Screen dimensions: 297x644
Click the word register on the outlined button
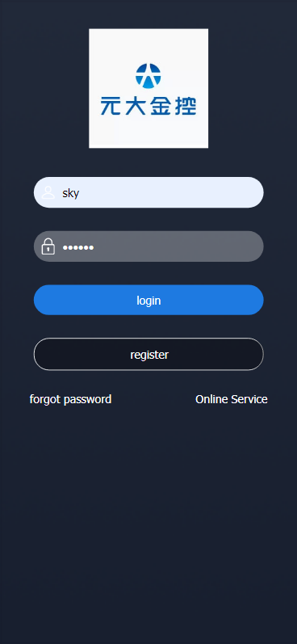(x=149, y=355)
